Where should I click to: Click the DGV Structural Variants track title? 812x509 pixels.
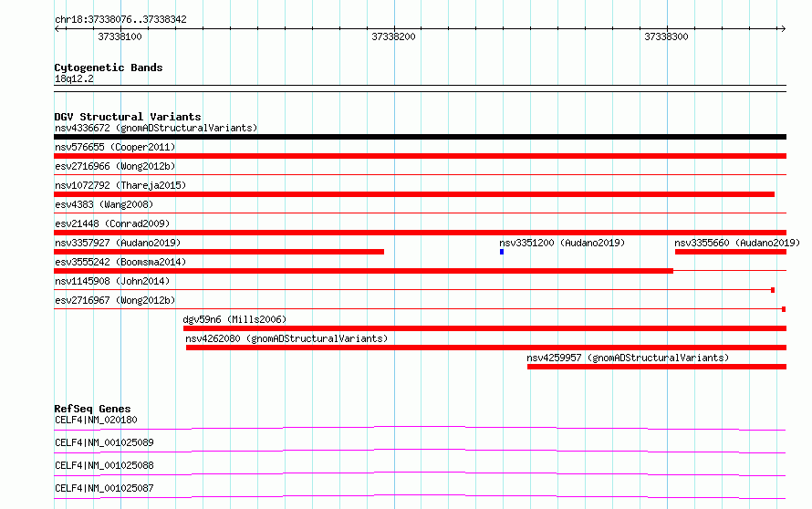[128, 117]
